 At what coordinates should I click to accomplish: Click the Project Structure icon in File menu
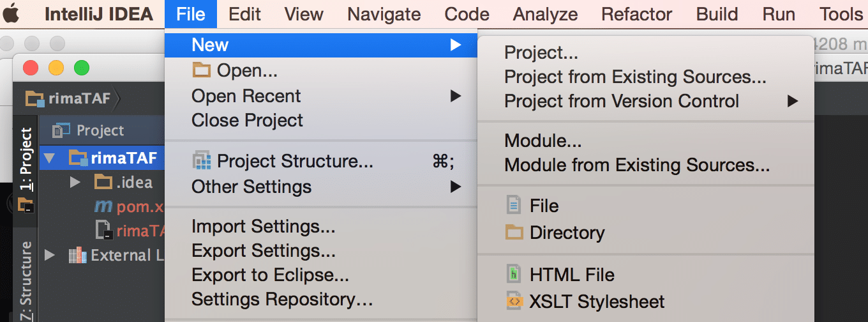point(201,162)
